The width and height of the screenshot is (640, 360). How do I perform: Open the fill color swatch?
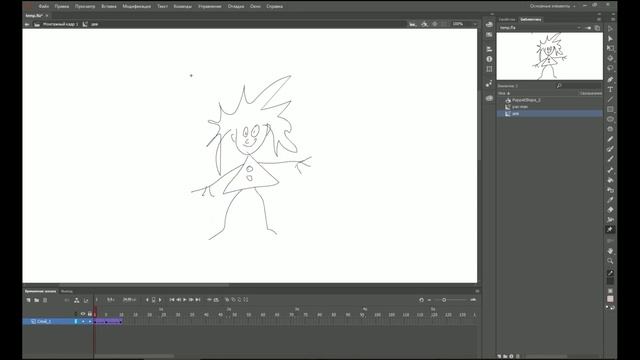pos(610,299)
